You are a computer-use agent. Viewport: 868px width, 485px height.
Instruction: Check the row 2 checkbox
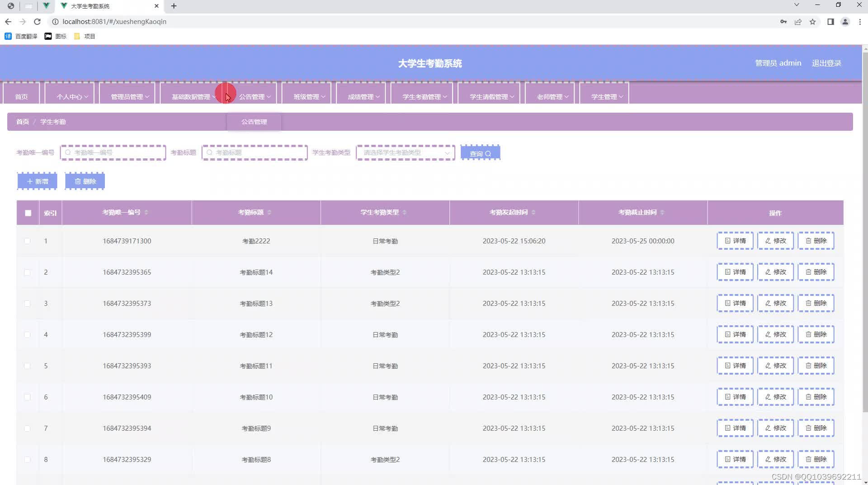click(x=27, y=272)
